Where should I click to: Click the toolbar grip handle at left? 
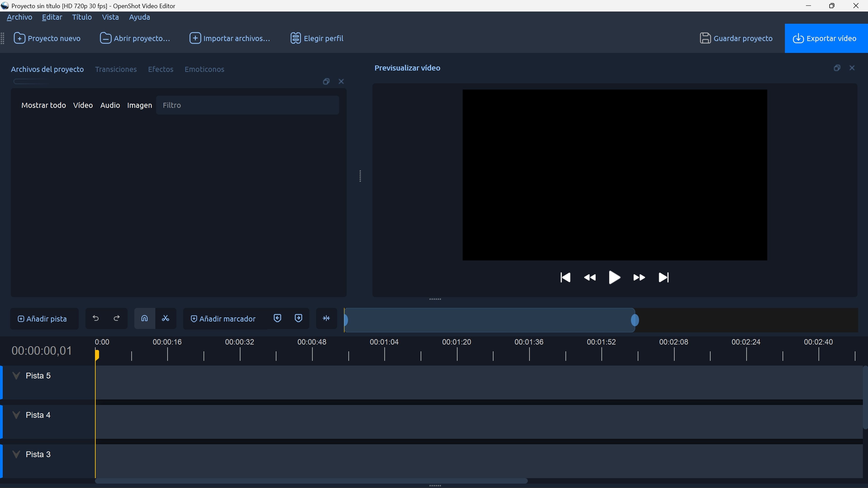tap(3, 38)
